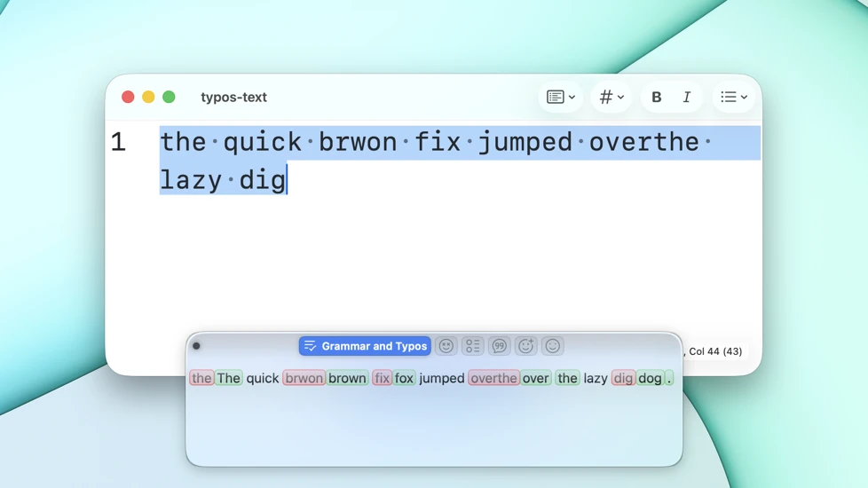Click the deleted word 'the' in red

point(201,378)
